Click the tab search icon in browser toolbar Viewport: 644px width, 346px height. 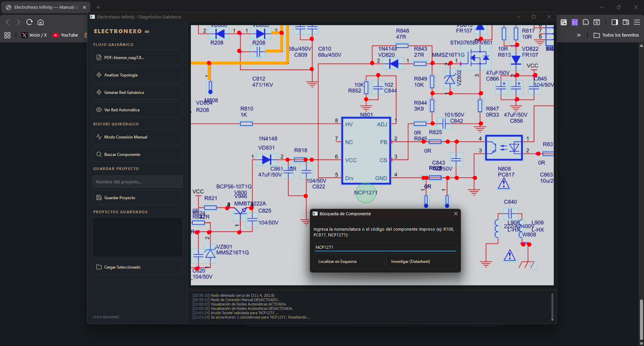pos(597,22)
